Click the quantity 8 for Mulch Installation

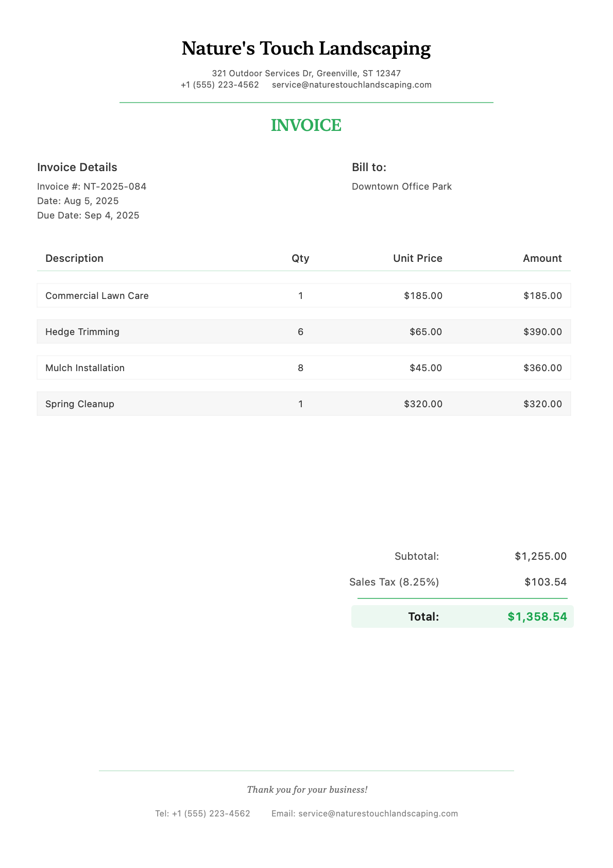[x=301, y=368]
